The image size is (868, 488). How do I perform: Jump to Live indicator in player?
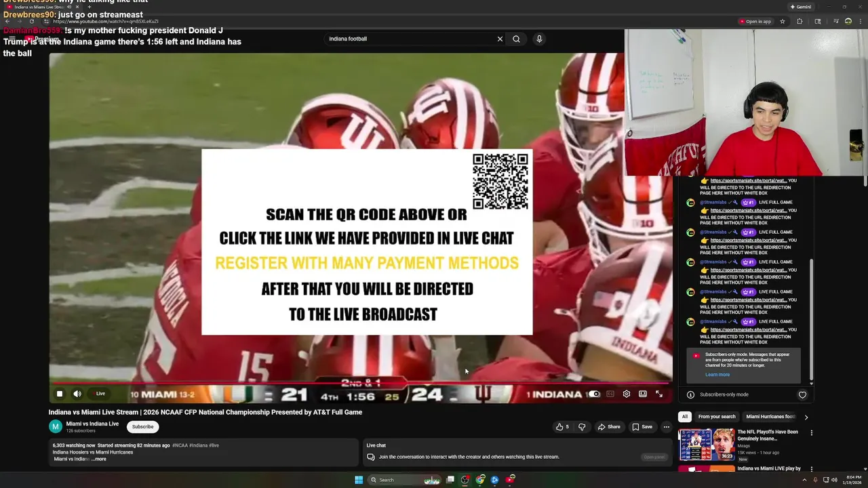(x=100, y=394)
